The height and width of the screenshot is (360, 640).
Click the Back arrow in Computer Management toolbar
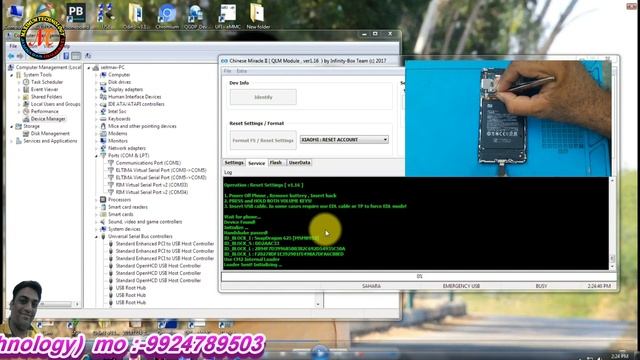11,56
